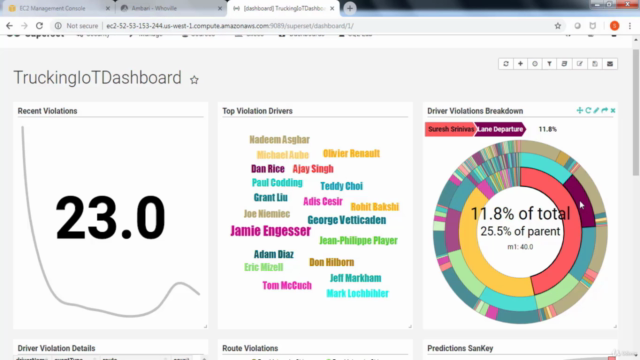Click the Recent Violations panel title
Image resolution: width=640 pixels, height=360 pixels.
click(x=47, y=111)
